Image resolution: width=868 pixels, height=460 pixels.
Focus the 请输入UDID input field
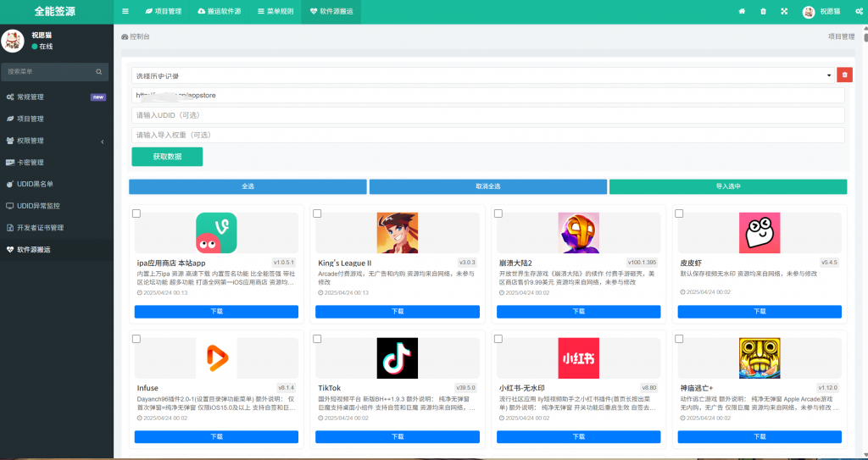click(x=487, y=115)
